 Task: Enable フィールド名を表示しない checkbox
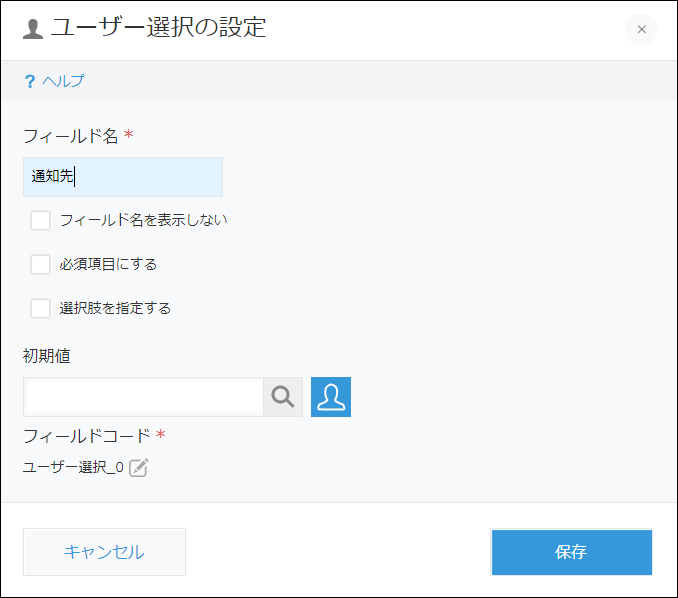point(40,221)
